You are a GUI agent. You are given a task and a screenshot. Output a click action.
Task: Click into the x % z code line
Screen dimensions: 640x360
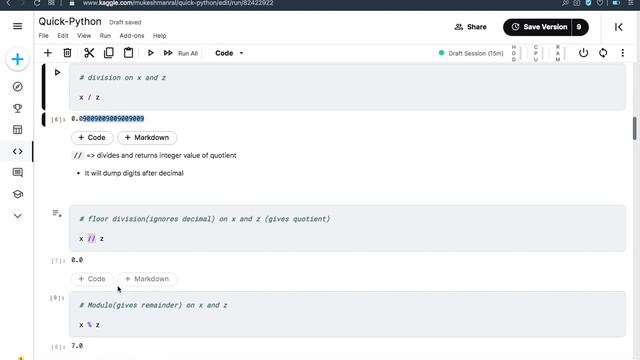click(89, 325)
